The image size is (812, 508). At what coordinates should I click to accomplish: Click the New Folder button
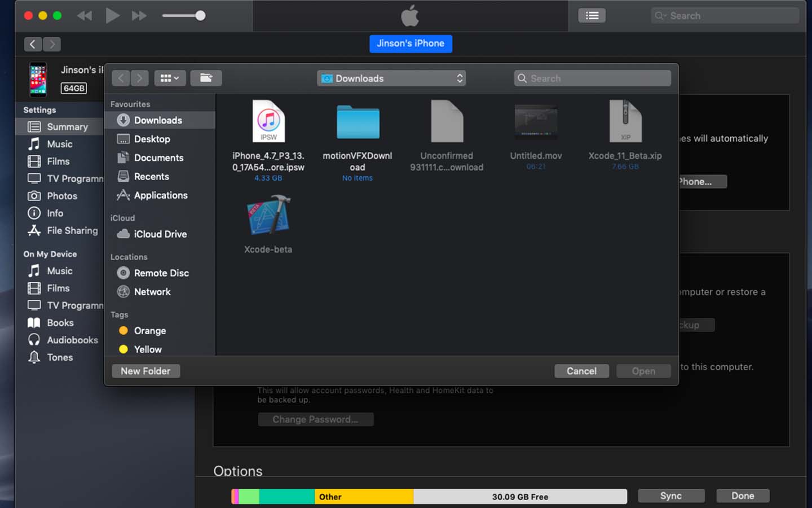(145, 371)
